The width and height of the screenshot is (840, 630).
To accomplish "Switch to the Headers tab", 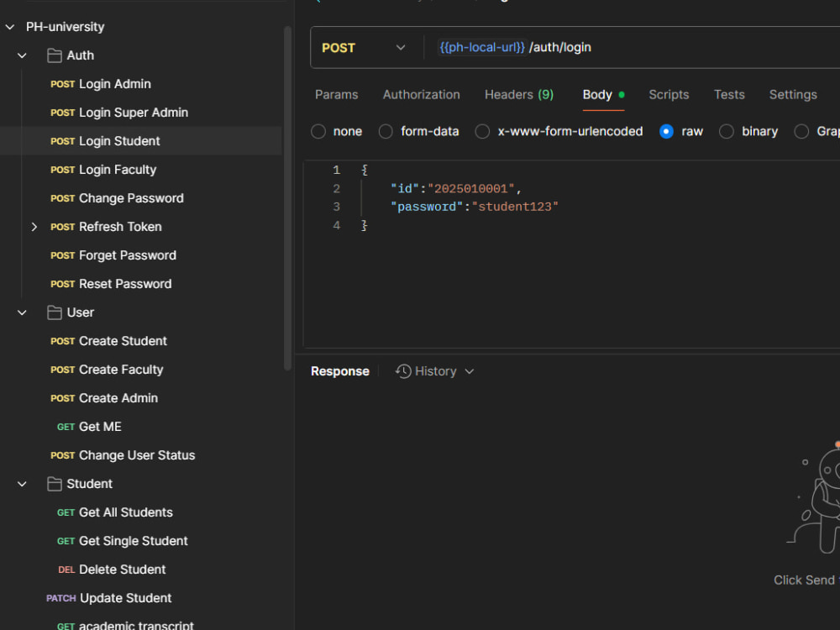I will [518, 94].
